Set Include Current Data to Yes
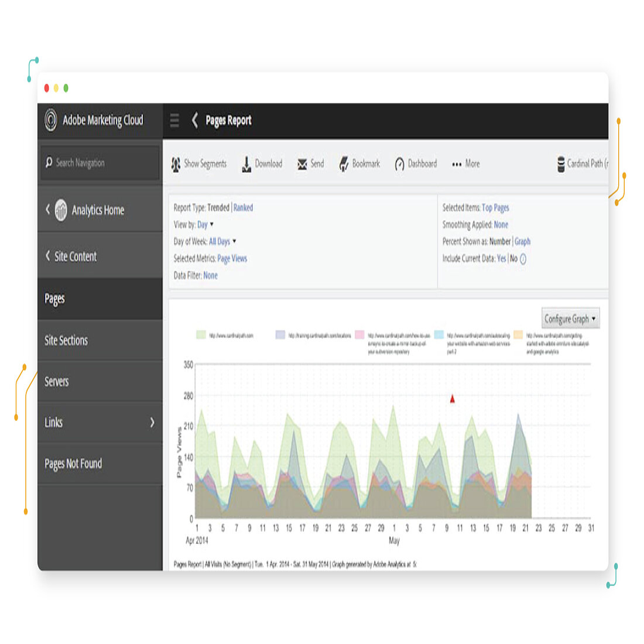This screenshot has height=644, width=644. point(501,259)
